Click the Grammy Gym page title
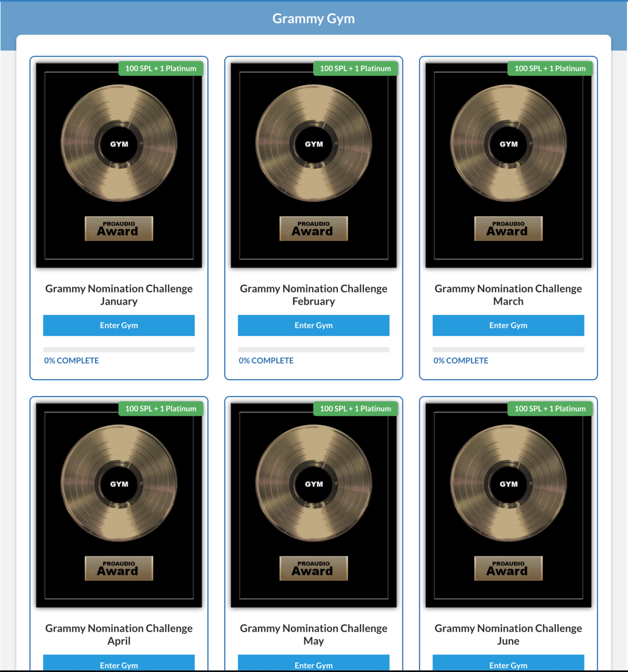The height and width of the screenshot is (672, 628). coord(314,18)
